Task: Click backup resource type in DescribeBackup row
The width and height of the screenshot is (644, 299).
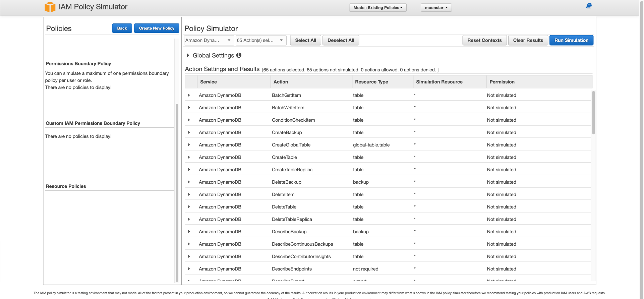Action: 361,232
